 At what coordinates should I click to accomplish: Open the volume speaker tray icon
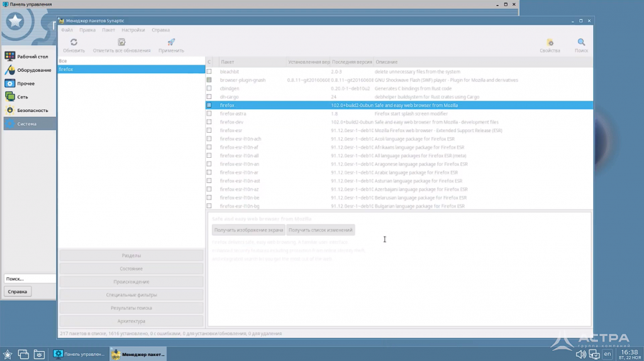coord(580,354)
